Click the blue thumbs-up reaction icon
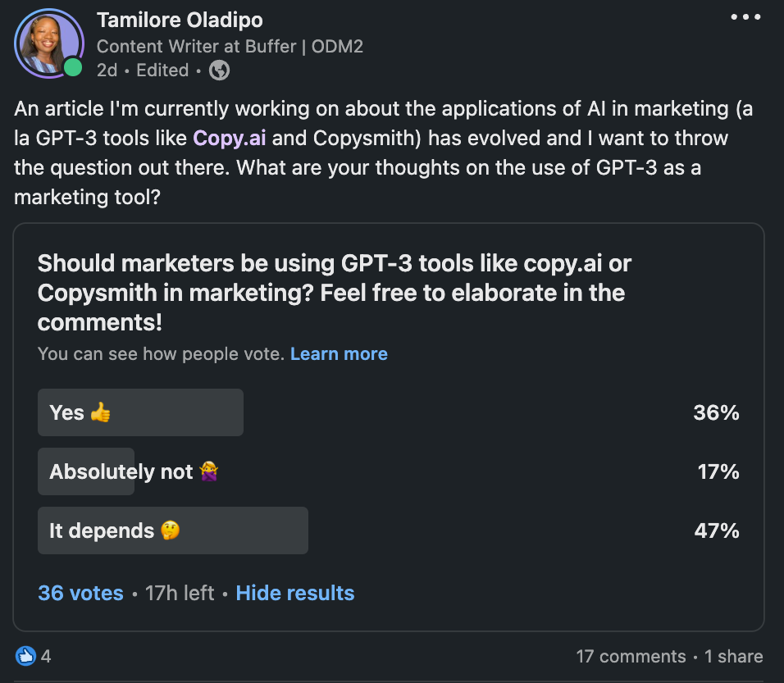 tap(25, 656)
